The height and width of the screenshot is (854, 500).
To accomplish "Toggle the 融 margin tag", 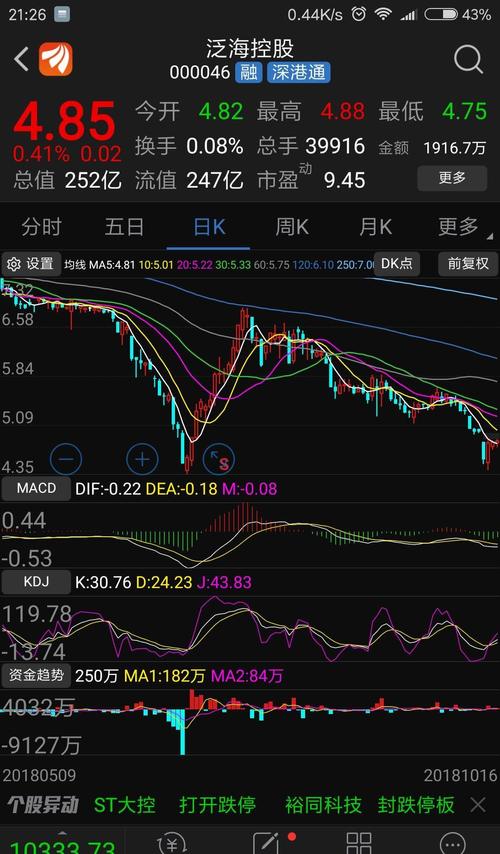I will [x=248, y=72].
